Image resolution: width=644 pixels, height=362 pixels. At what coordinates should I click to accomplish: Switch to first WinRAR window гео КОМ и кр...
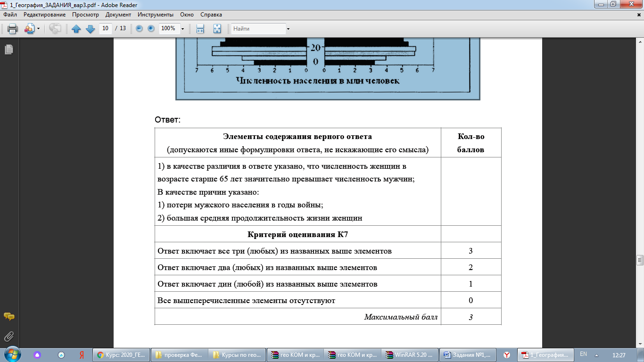point(296,354)
